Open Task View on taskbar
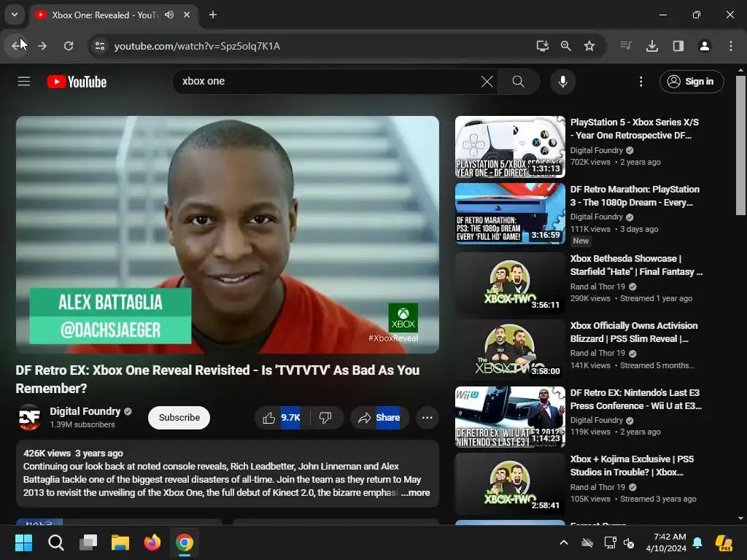This screenshot has width=747, height=560. click(88, 542)
